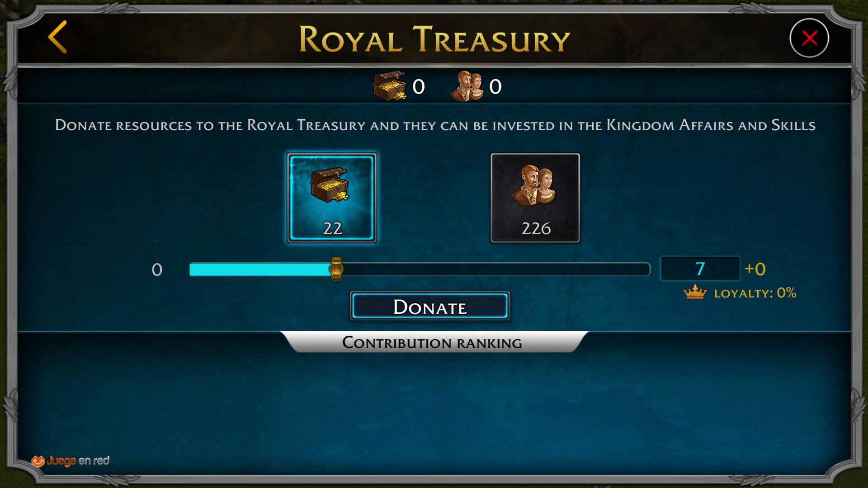This screenshot has height=488, width=868.
Task: Click the Royal Treasury title
Action: pos(434,39)
